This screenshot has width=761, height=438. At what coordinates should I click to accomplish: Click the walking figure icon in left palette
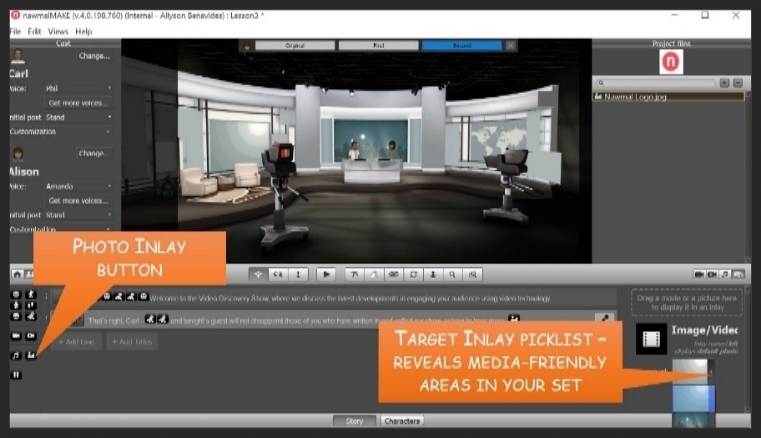click(x=31, y=294)
